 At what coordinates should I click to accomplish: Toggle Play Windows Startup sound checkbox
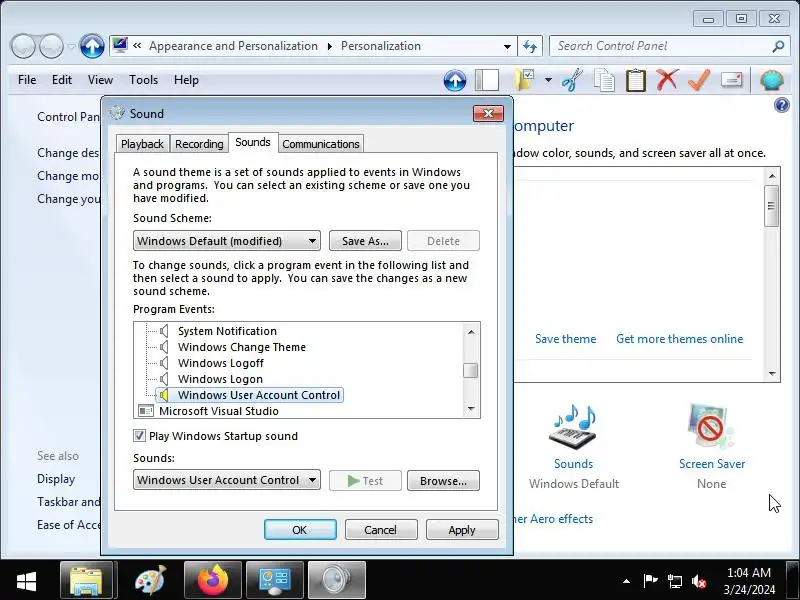pos(139,436)
